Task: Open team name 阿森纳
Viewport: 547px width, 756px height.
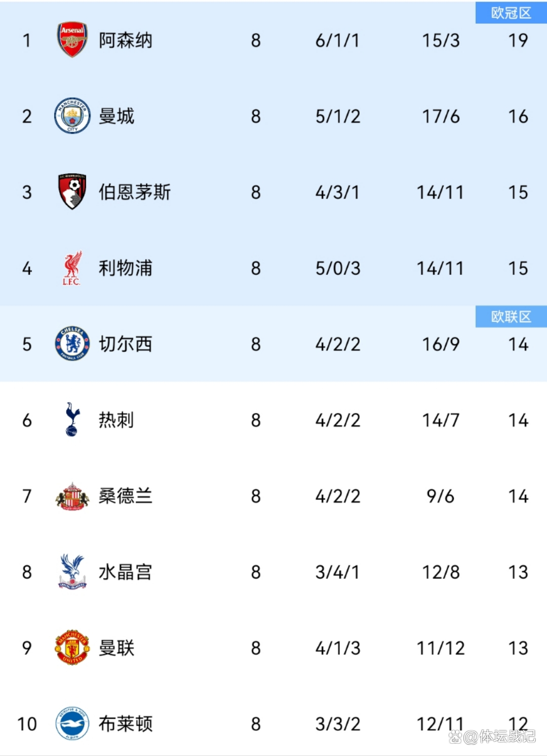Action: tap(126, 41)
